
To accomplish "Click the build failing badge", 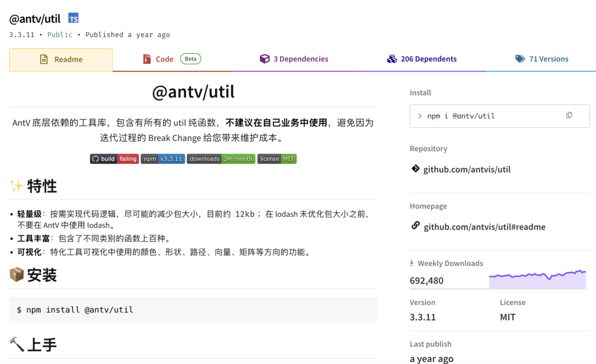I will (x=114, y=159).
